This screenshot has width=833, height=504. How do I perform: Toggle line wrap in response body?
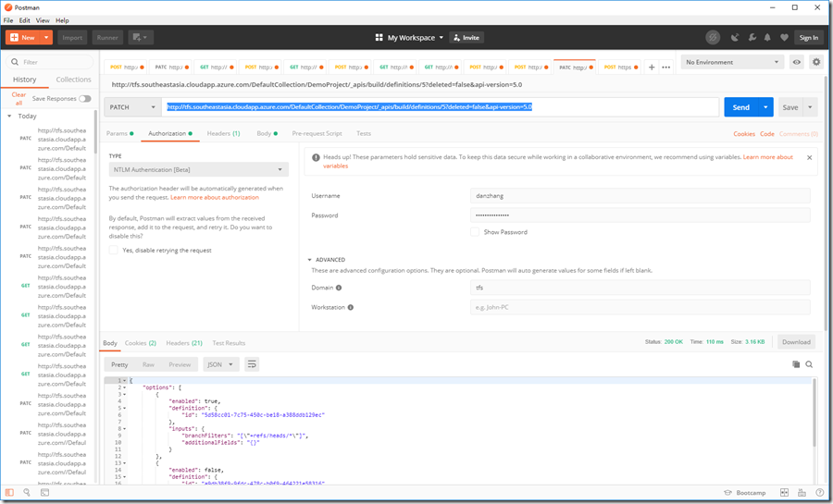click(x=252, y=364)
